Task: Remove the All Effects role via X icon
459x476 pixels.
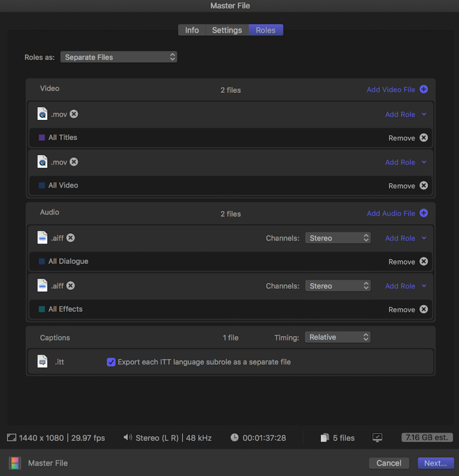Action: 424,309
